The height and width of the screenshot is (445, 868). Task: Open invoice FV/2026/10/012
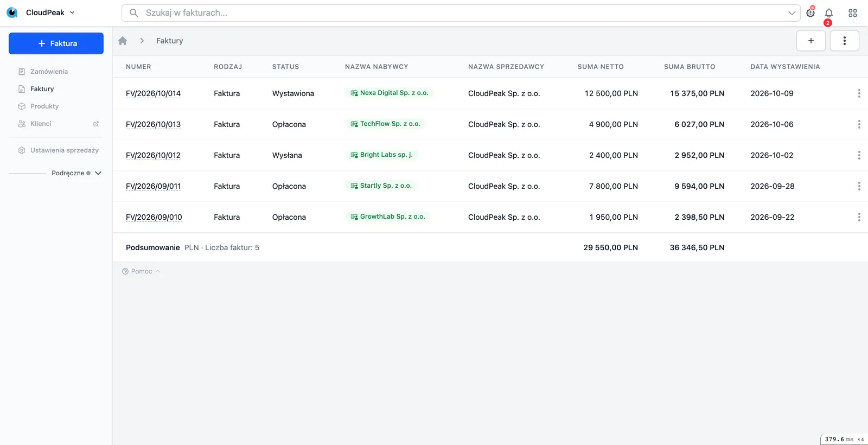click(153, 155)
